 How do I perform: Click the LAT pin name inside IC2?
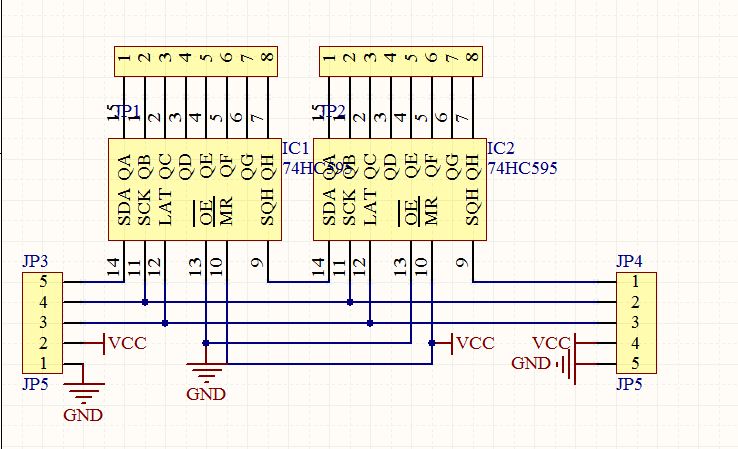tap(370, 207)
